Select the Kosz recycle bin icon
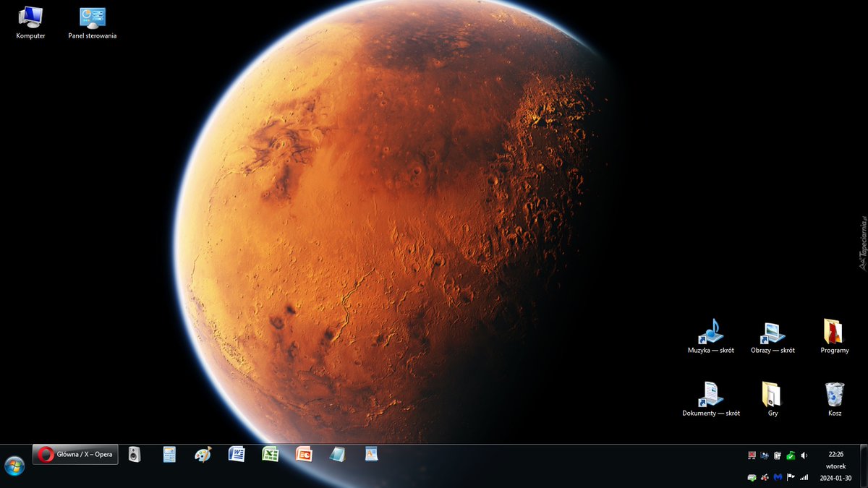 click(835, 399)
